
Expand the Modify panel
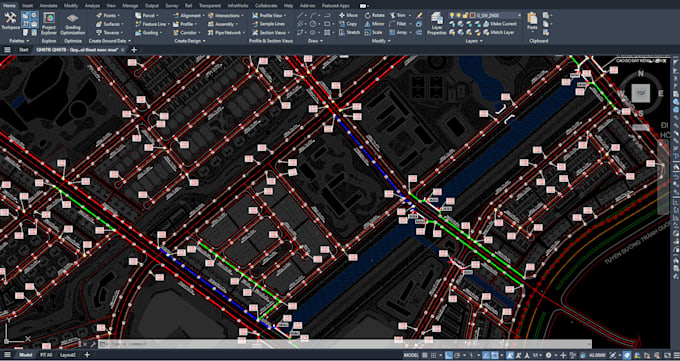tap(382, 41)
